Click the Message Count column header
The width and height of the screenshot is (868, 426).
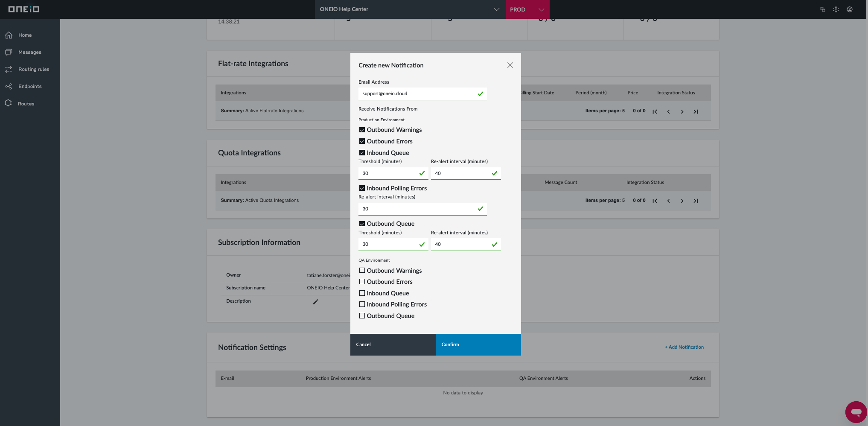coord(561,182)
